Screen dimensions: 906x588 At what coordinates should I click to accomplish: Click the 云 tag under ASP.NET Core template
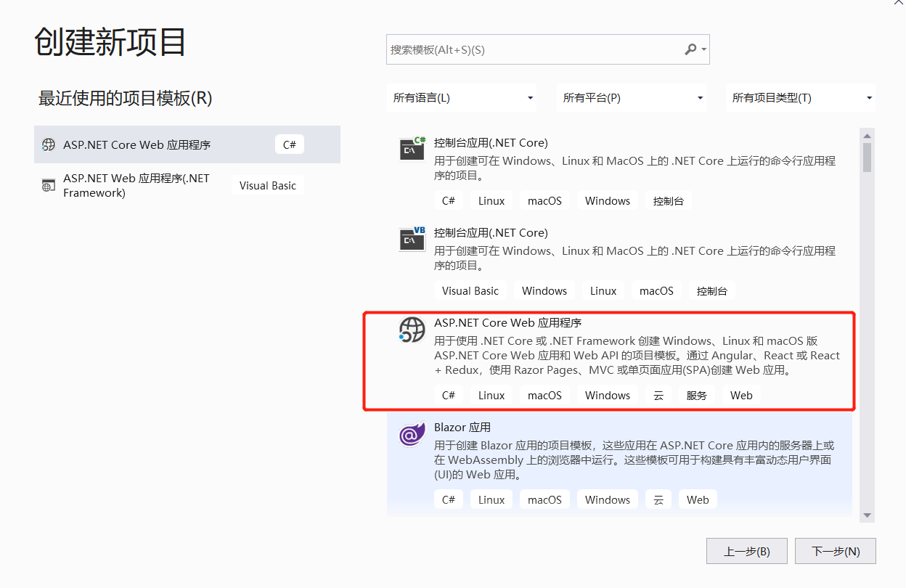[658, 396]
